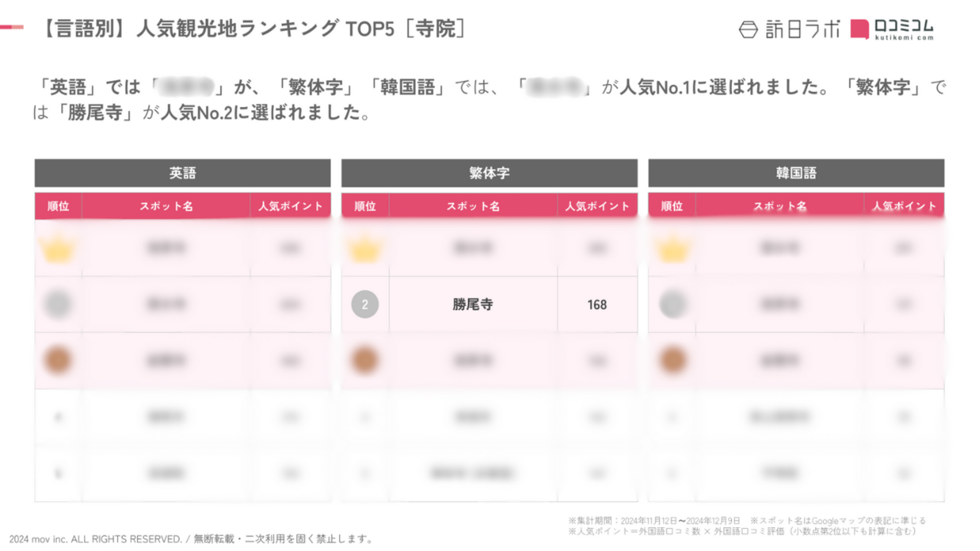Screen dimensions: 980x551
Task: Click the silver medal in the 英語 table
Action: click(x=58, y=304)
